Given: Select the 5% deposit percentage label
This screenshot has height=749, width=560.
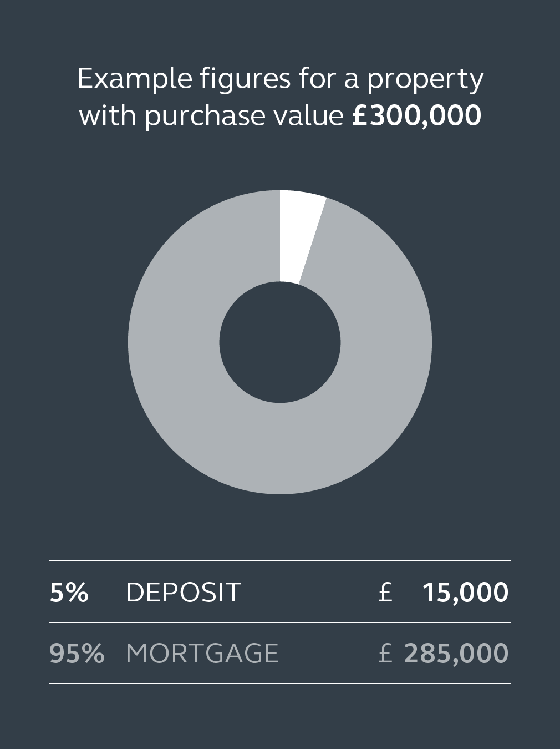Looking at the screenshot, I should tap(69, 592).
